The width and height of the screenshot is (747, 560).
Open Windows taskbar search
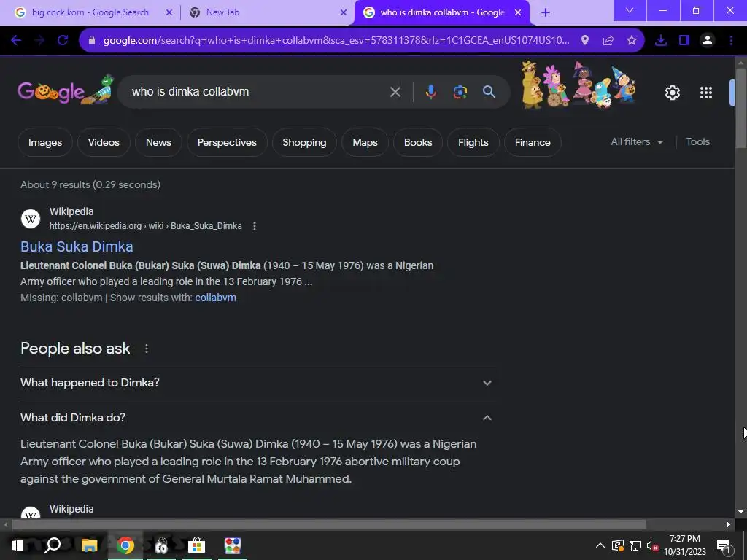[x=53, y=545]
